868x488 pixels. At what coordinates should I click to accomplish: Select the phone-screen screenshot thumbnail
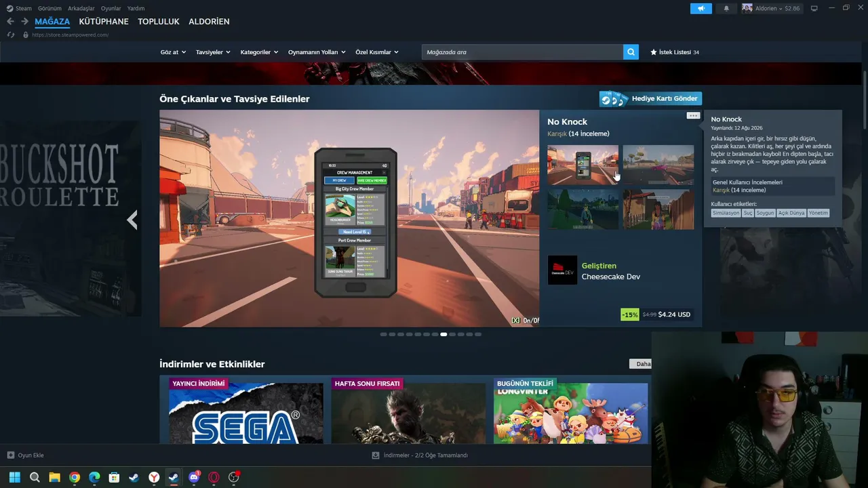click(583, 165)
